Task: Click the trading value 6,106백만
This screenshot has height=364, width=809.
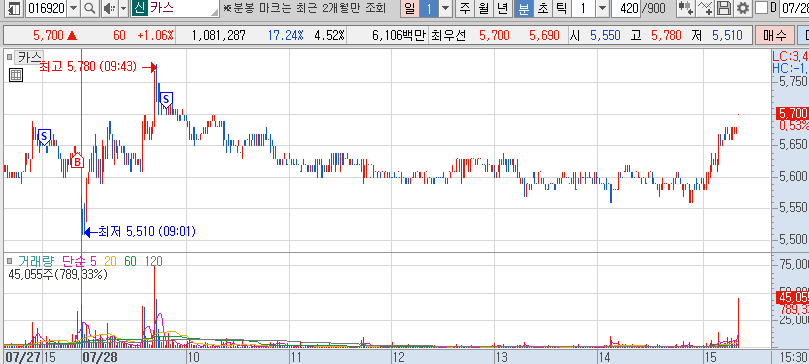Action: point(398,36)
